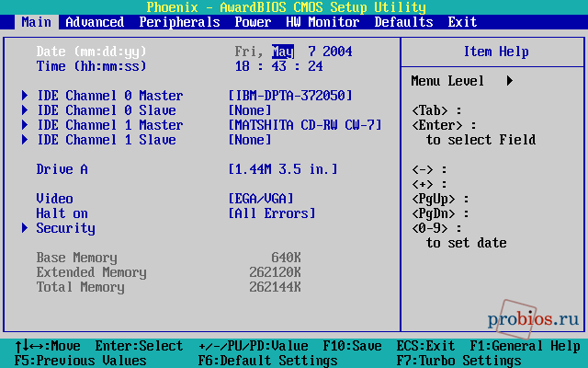Select the minutes value 43
This screenshot has width=588, height=368.
click(x=279, y=66)
